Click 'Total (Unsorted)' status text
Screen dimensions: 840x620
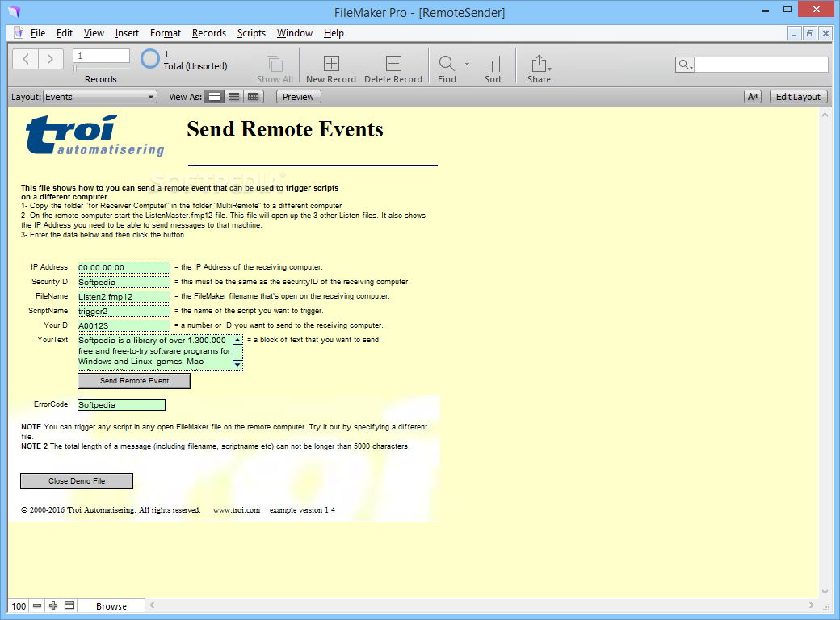click(195, 66)
